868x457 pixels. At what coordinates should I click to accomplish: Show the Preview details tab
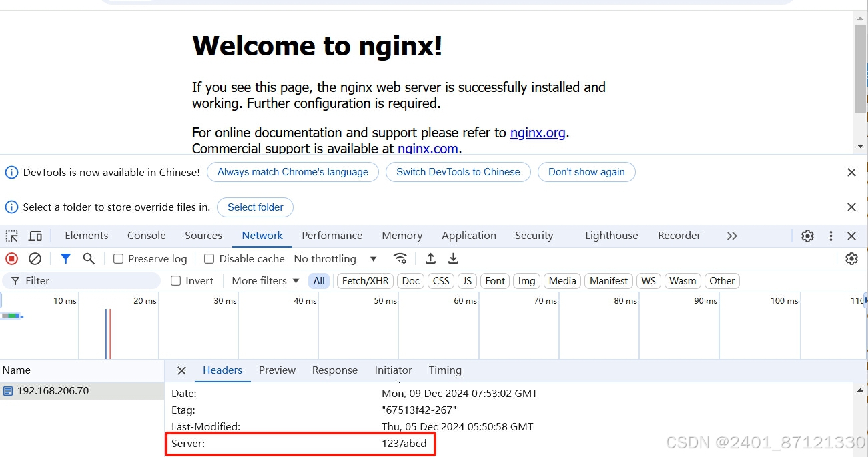coord(277,370)
